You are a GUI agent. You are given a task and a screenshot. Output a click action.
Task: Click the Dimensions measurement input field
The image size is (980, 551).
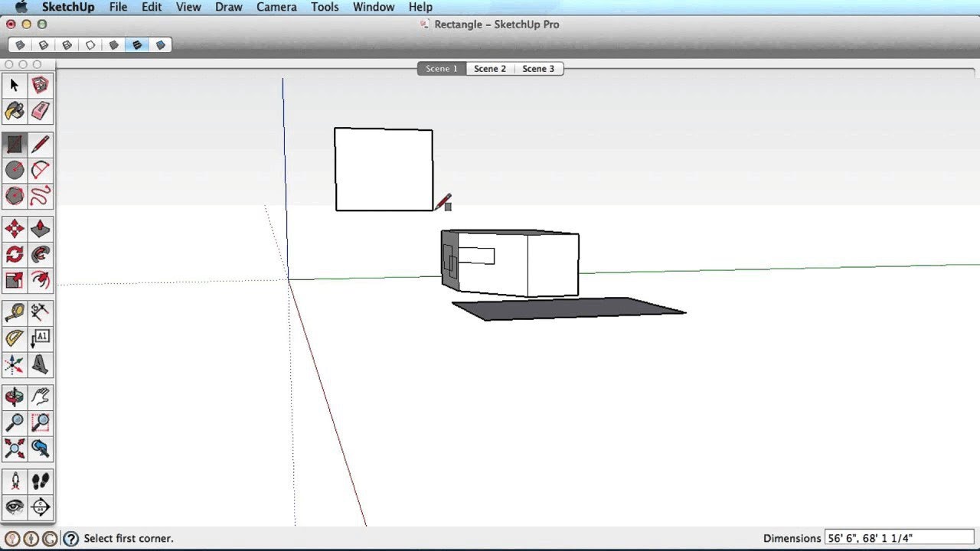click(900, 538)
